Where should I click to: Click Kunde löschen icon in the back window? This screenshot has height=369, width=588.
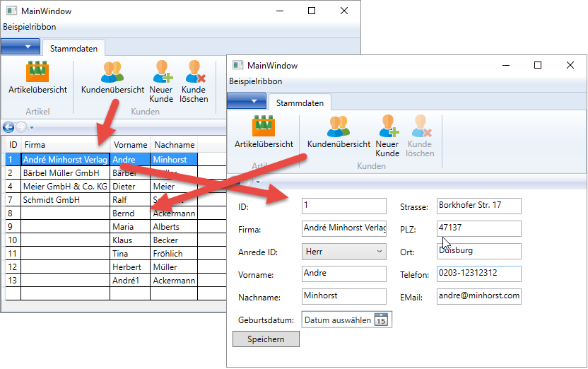(194, 72)
